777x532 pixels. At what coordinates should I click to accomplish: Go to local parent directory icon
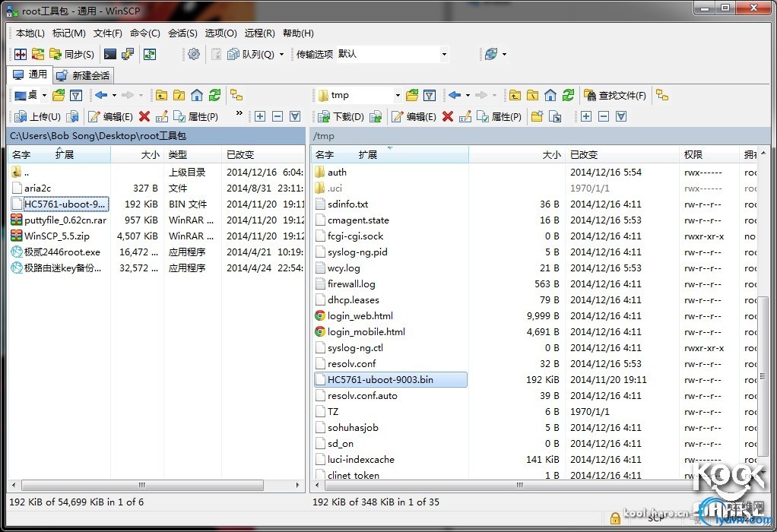pyautogui.click(x=161, y=95)
